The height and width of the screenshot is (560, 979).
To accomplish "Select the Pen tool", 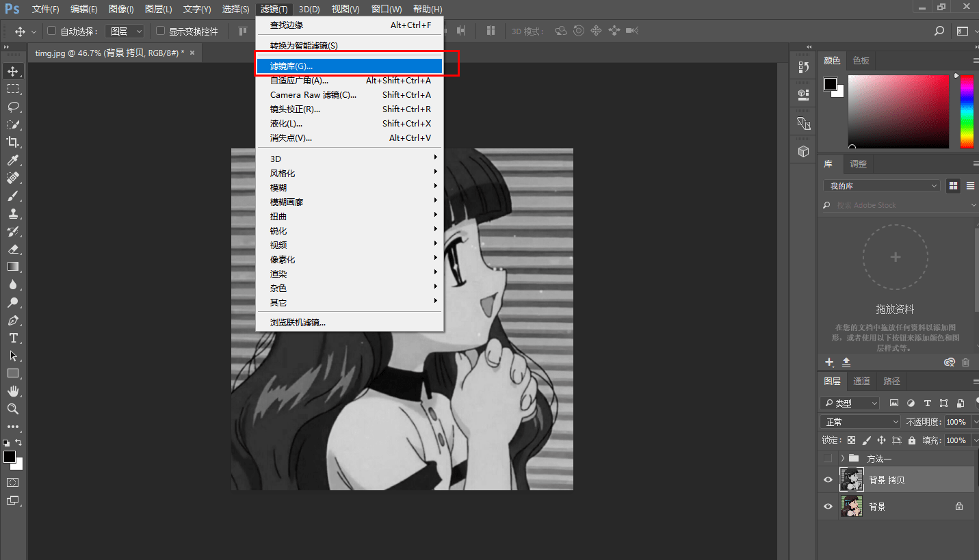I will click(x=13, y=320).
